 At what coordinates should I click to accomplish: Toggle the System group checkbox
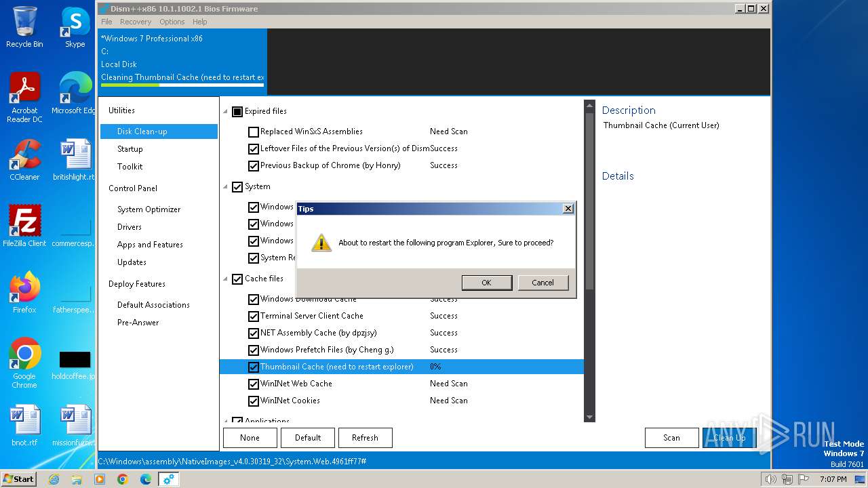[x=237, y=187]
